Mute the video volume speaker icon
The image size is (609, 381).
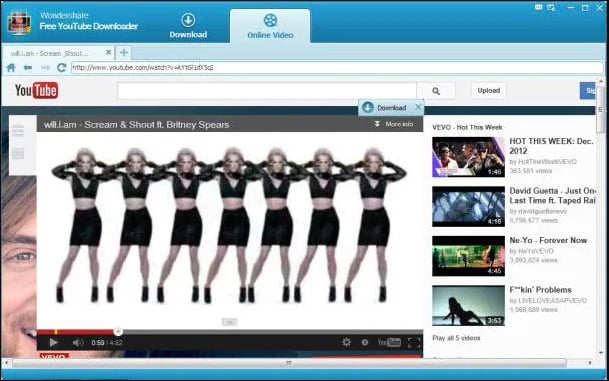click(78, 343)
